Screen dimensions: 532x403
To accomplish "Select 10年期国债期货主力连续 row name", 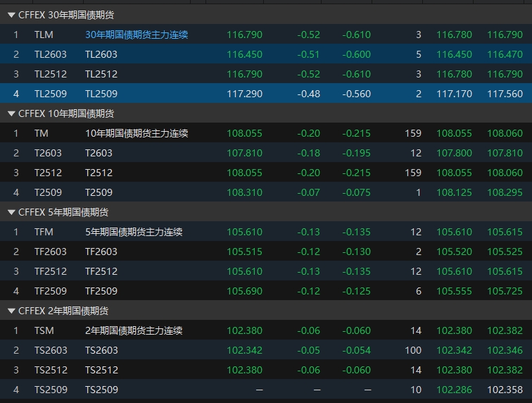I will 137,133.
